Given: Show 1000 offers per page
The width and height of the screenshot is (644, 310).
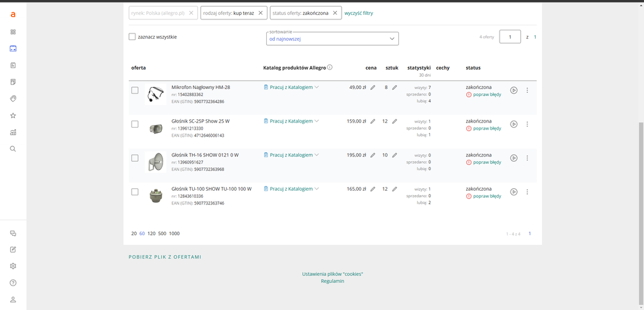Looking at the screenshot, I should 174,234.
